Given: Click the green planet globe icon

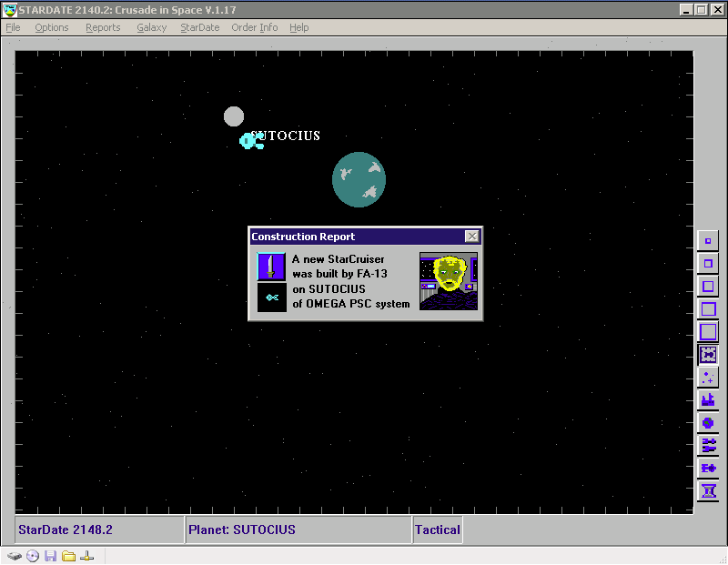Looking at the screenshot, I should click(x=708, y=423).
